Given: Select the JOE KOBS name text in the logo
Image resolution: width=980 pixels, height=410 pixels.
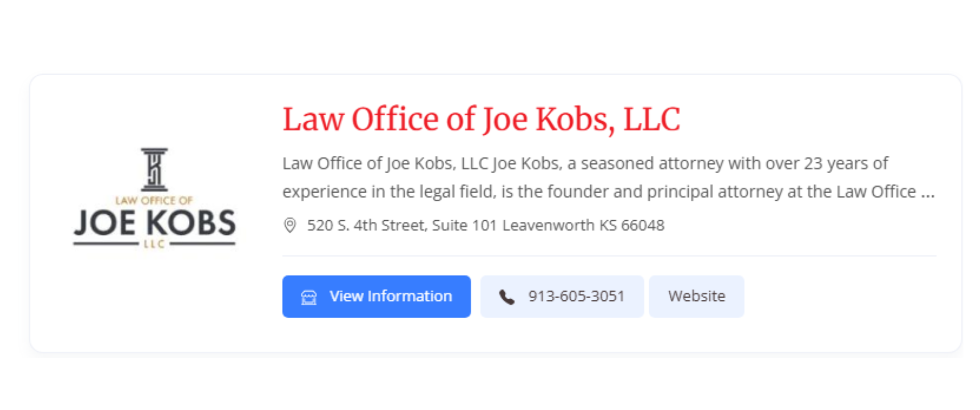Looking at the screenshot, I should tap(155, 223).
